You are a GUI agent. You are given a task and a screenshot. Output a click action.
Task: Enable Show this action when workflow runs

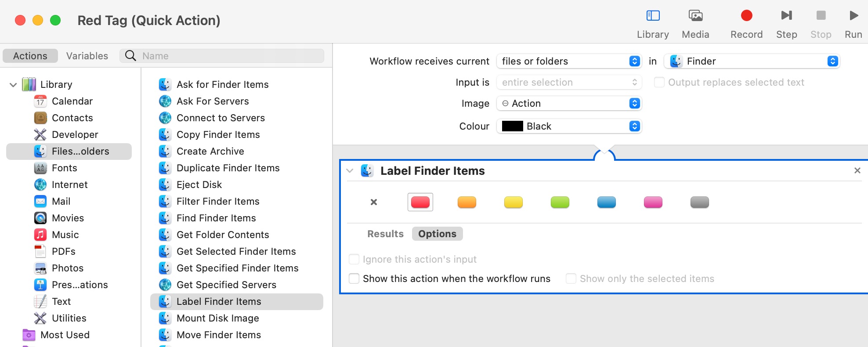pos(354,278)
